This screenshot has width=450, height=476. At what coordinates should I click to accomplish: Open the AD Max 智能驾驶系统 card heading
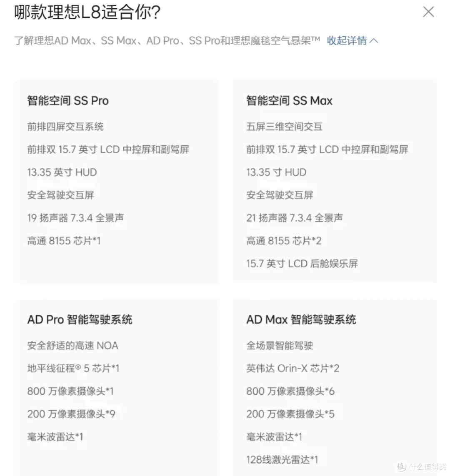[301, 319]
